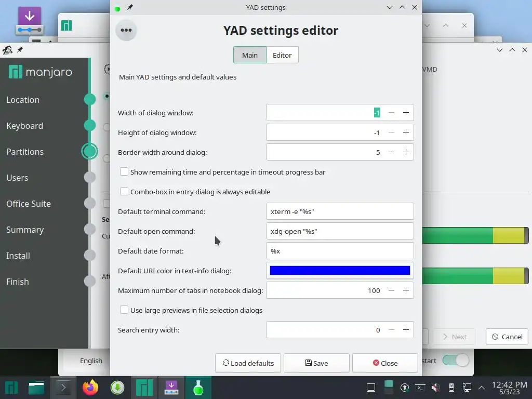532x399 pixels.
Task: Click the purple installer desktop shortcut icon
Action: click(x=30, y=21)
